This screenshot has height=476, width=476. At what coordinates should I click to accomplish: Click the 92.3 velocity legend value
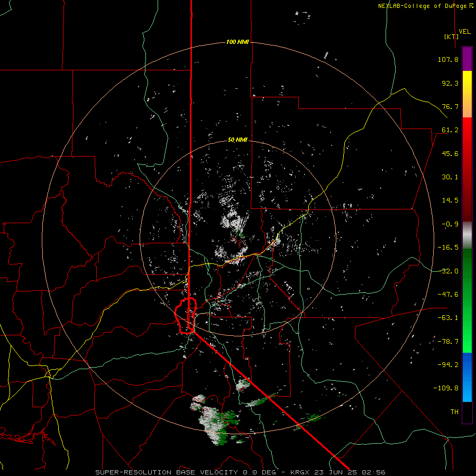tap(450, 83)
